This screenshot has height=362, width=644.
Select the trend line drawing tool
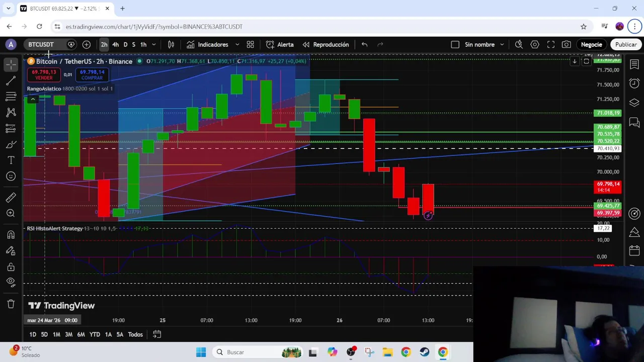click(x=11, y=80)
